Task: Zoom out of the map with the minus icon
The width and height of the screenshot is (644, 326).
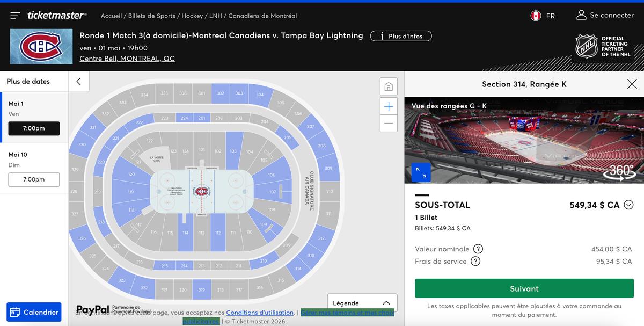Action: pos(388,124)
